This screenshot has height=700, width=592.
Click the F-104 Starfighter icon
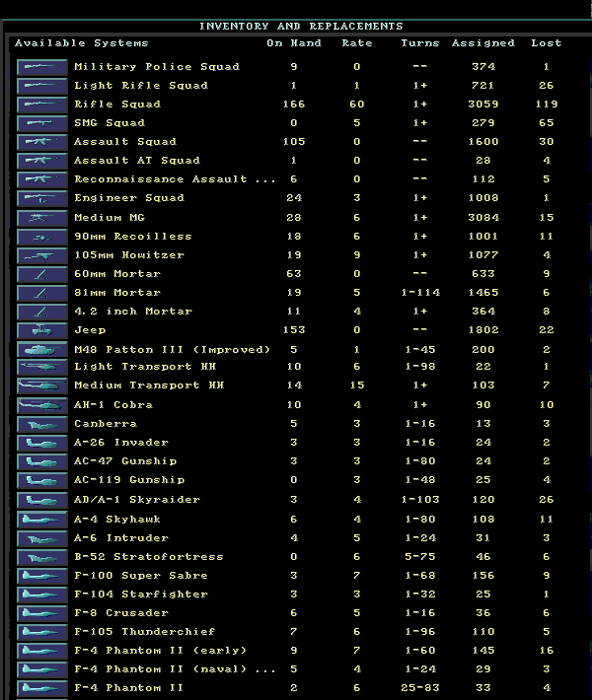(x=42, y=595)
